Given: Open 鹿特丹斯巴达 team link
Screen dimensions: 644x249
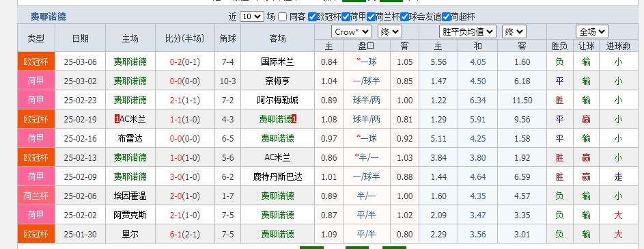Looking at the screenshot, I should point(278,176).
